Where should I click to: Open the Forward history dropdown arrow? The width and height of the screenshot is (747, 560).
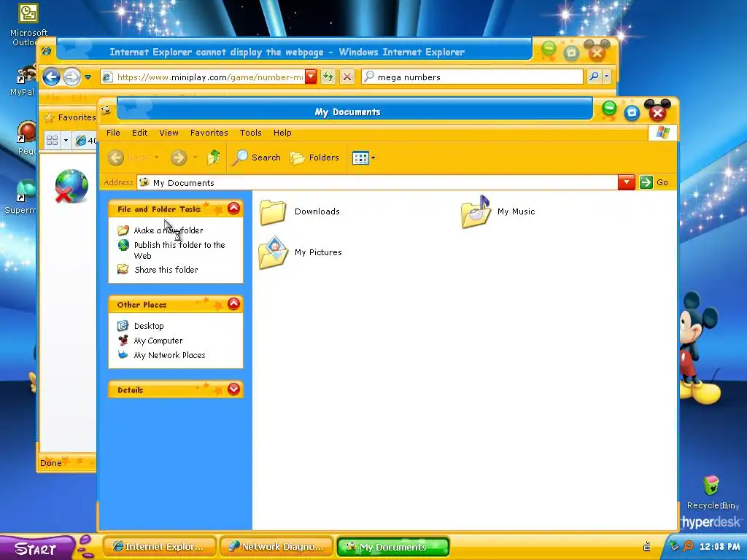195,157
